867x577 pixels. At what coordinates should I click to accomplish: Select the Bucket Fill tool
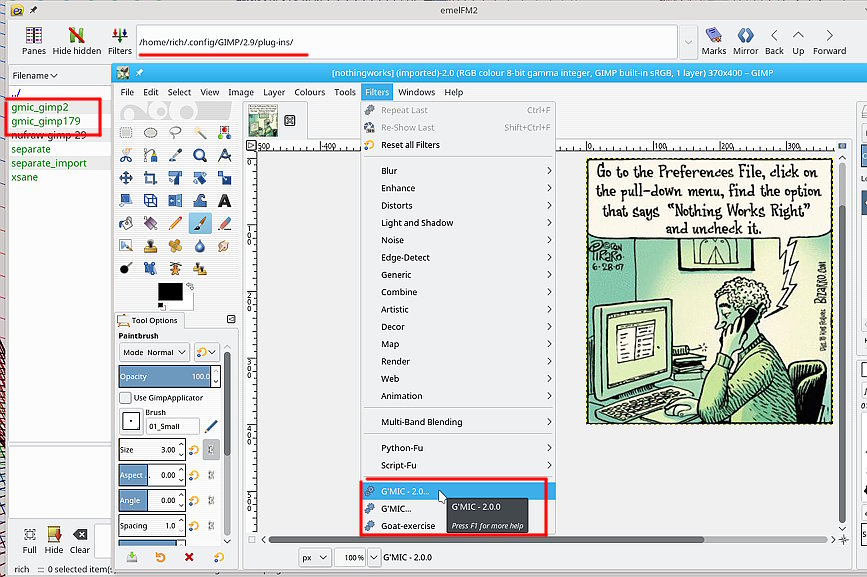click(x=126, y=223)
